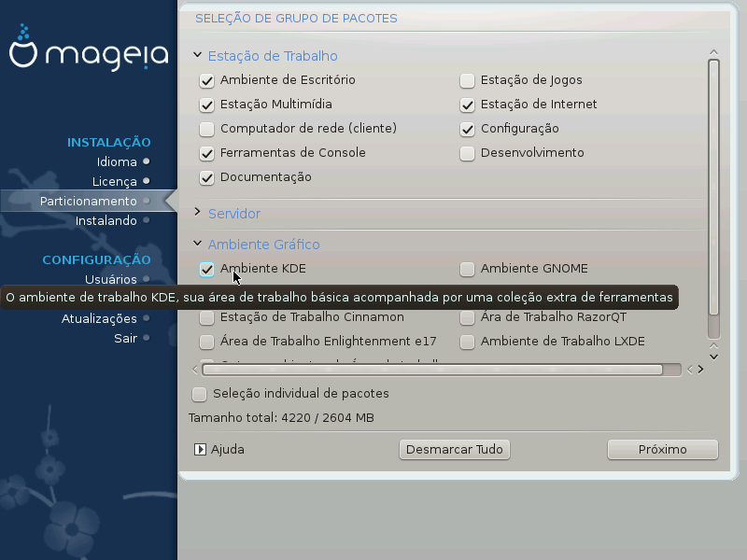Check Estação de Trabalho Cinnamon
The height and width of the screenshot is (560, 747).
206,317
